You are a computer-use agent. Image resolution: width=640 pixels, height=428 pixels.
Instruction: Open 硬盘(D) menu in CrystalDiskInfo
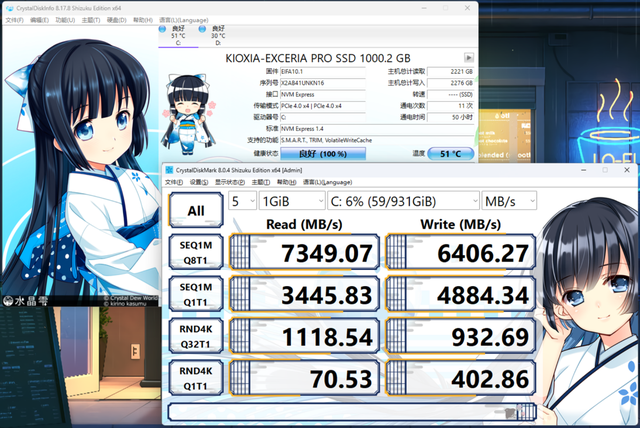click(x=117, y=20)
